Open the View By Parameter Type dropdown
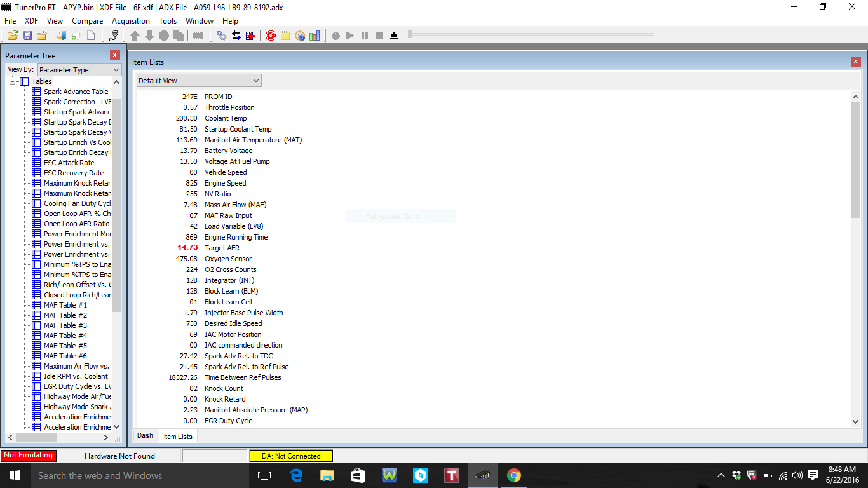Screen dimensions: 868x488 79,70
